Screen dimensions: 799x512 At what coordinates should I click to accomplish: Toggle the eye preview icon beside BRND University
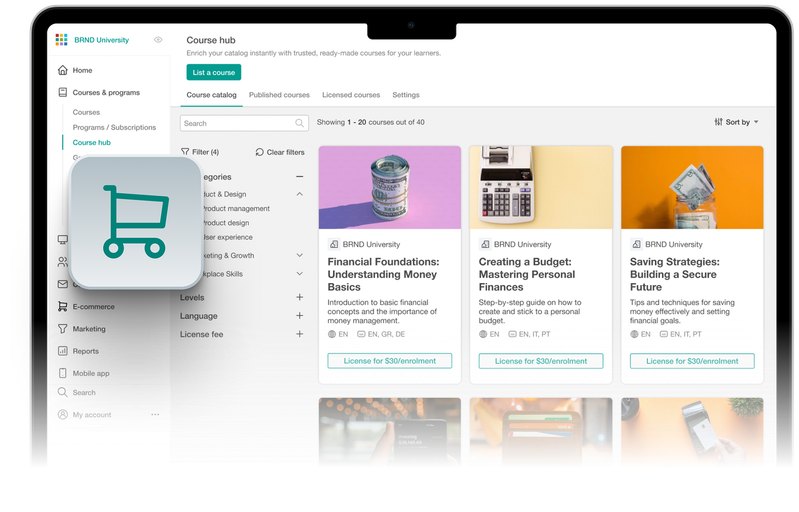pyautogui.click(x=158, y=40)
